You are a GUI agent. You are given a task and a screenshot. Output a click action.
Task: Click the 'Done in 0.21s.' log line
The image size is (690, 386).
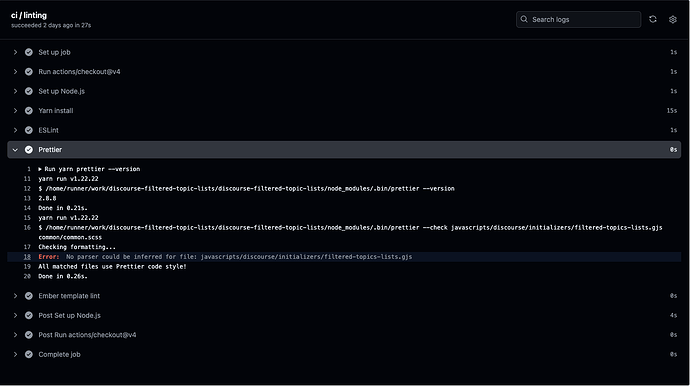63,208
